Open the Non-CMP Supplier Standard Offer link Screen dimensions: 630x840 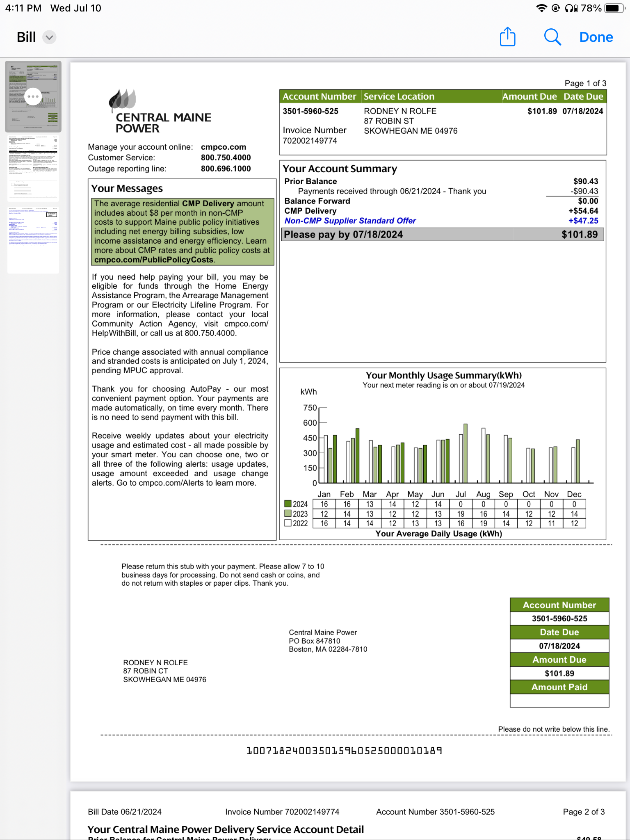point(350,221)
